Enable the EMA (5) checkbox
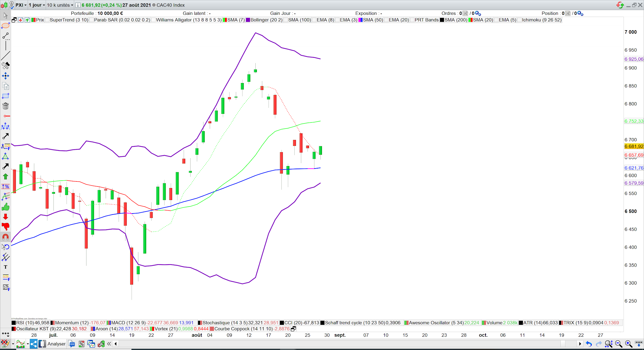 [496, 20]
